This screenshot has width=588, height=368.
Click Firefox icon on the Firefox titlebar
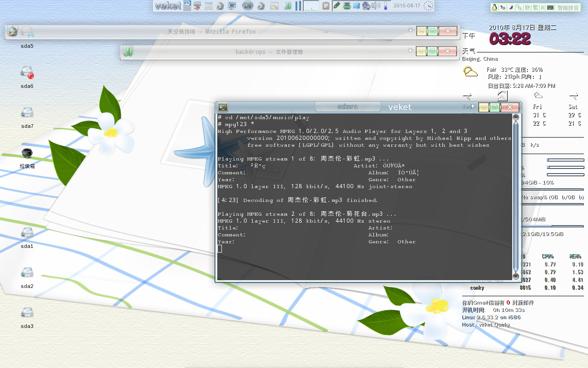12,31
